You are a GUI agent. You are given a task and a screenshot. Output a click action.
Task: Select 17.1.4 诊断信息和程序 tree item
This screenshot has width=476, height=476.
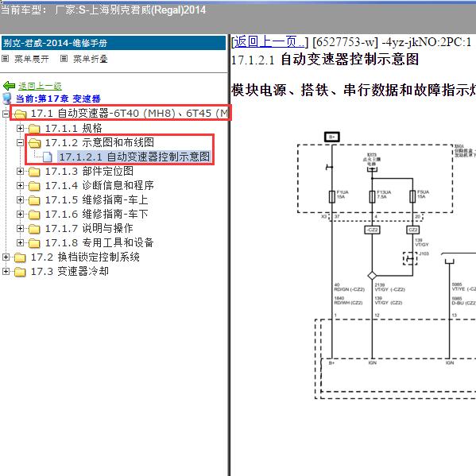tap(99, 185)
